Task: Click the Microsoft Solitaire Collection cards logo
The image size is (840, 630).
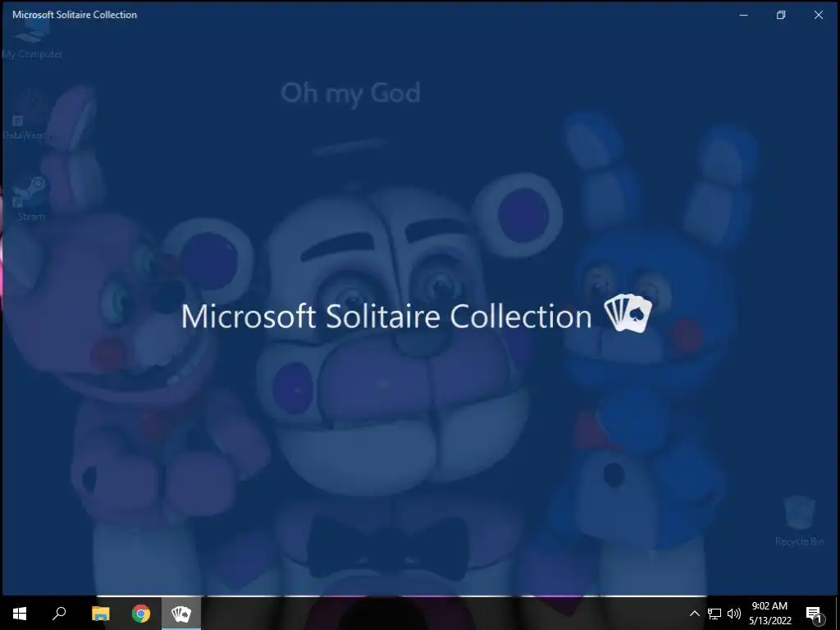Action: pos(628,313)
